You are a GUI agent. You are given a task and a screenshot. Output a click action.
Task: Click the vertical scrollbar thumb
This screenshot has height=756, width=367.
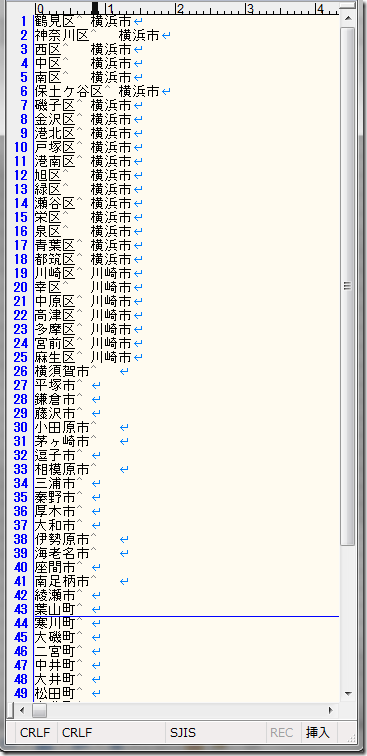point(348,286)
